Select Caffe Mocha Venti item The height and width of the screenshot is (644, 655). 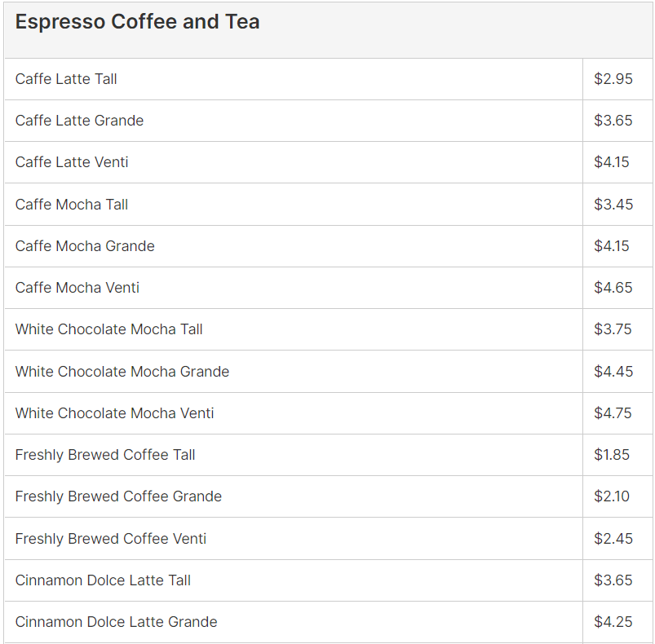[x=77, y=288]
